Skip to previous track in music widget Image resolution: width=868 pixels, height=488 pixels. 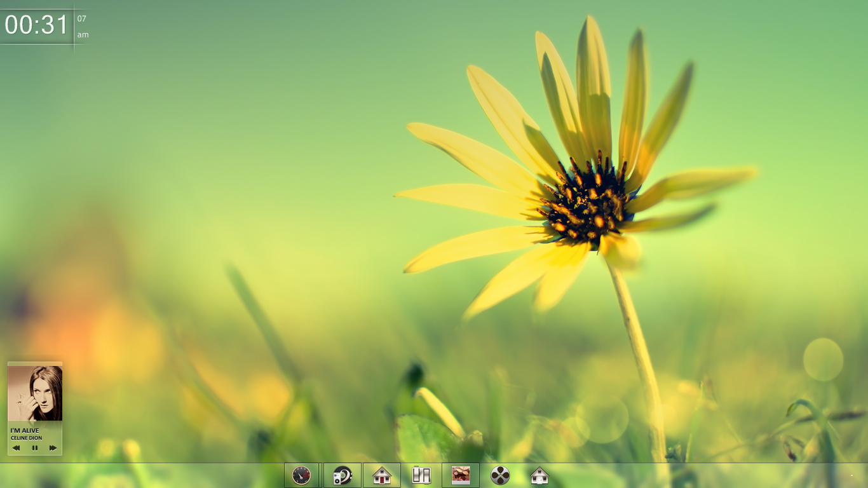(x=17, y=448)
